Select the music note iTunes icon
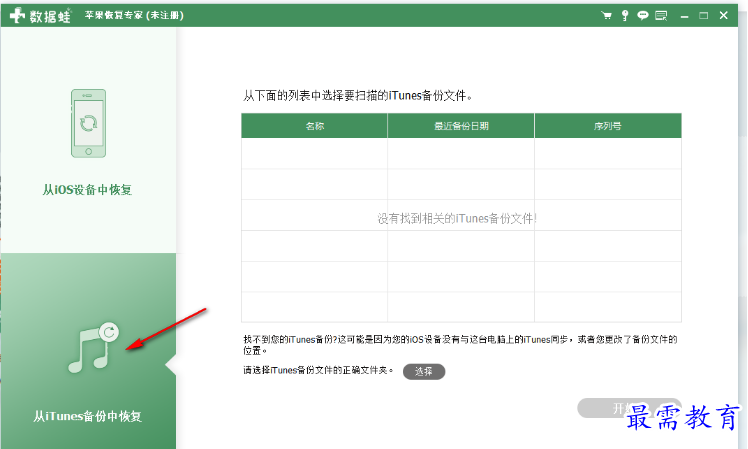 point(93,347)
